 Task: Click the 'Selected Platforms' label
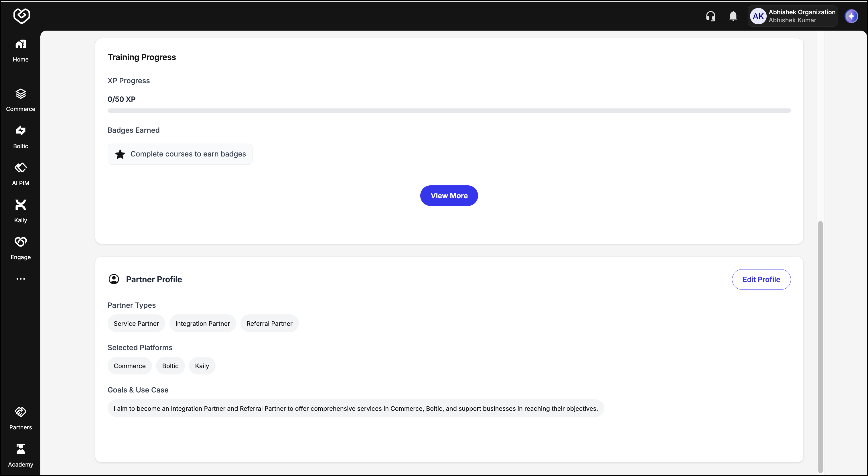coord(140,348)
